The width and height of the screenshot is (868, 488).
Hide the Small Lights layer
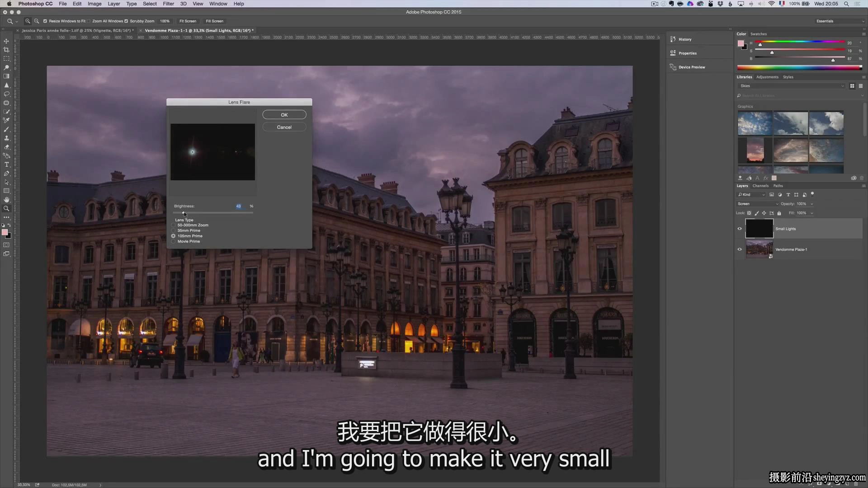pyautogui.click(x=740, y=229)
